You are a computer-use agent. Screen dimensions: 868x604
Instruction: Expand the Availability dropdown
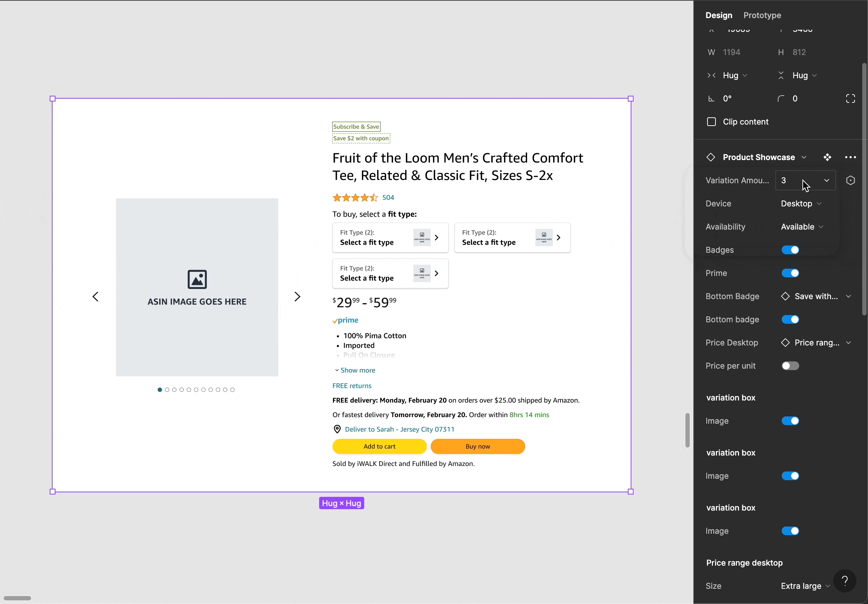(801, 227)
